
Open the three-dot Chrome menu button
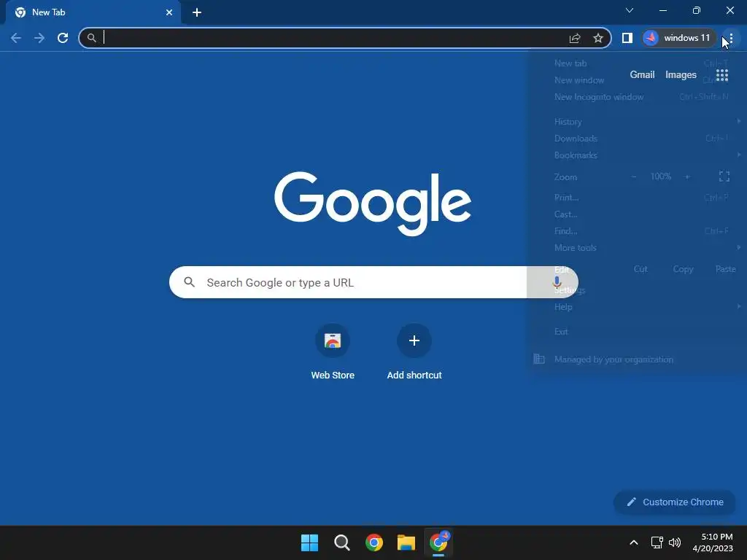(731, 38)
